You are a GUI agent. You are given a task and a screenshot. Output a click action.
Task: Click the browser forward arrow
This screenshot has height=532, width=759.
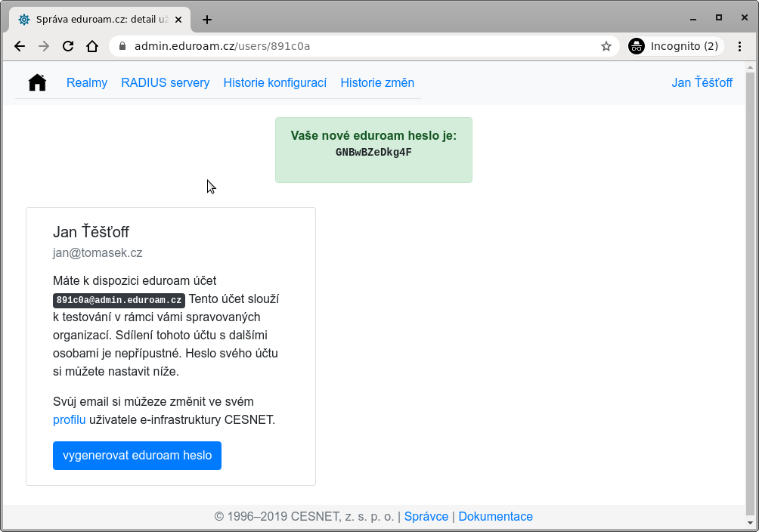[x=44, y=46]
